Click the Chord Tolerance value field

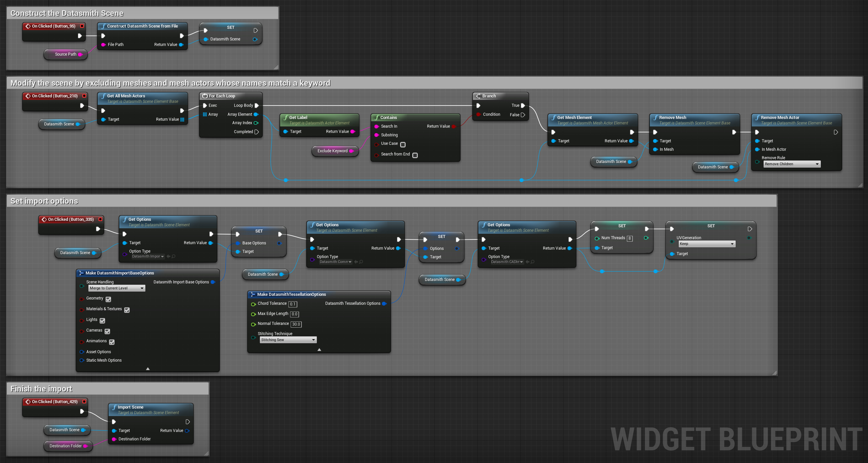click(293, 304)
